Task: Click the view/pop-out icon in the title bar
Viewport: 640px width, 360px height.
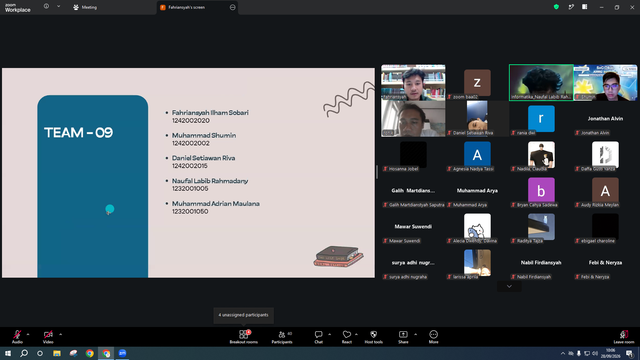Action: (571, 7)
